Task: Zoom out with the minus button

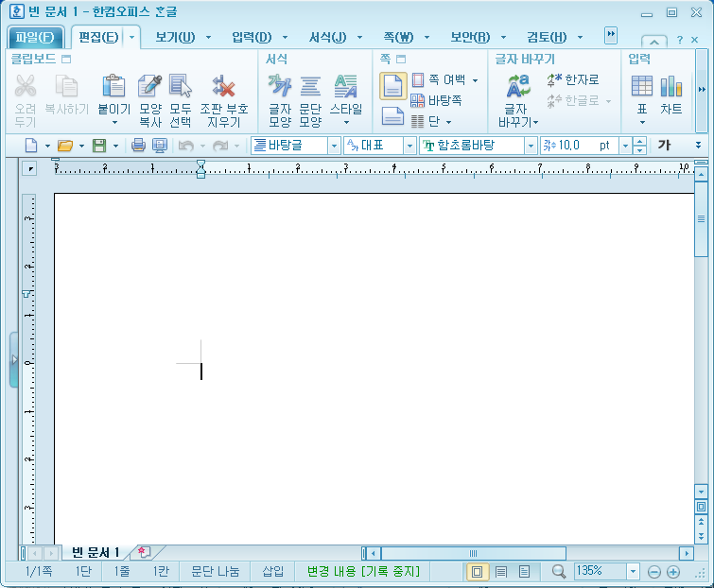Action: (654, 572)
